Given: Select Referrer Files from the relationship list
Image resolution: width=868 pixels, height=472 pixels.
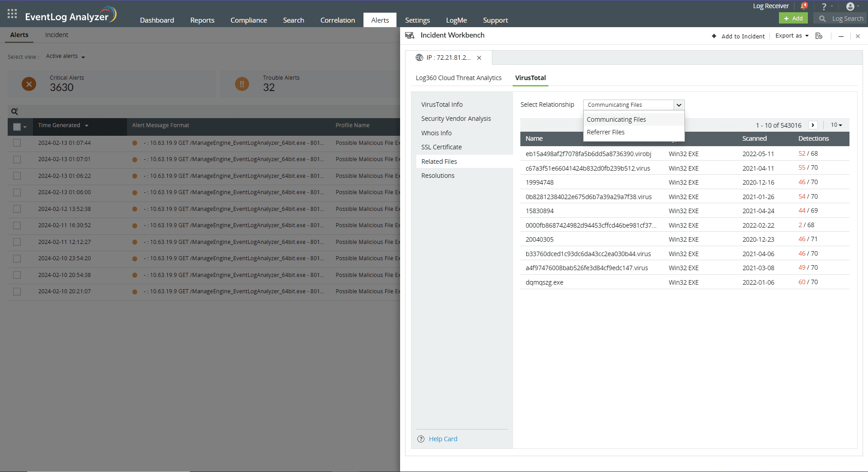Looking at the screenshot, I should pyautogui.click(x=605, y=132).
